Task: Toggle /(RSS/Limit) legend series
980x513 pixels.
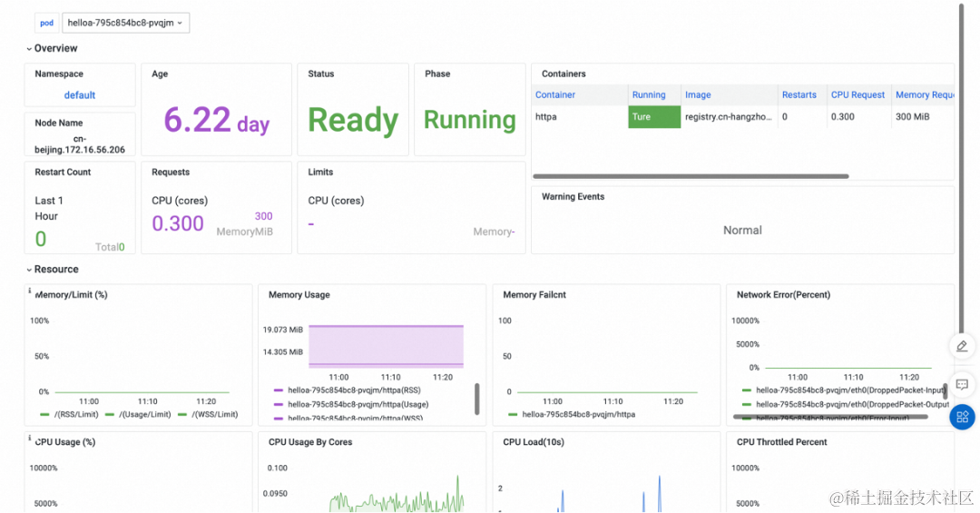Action: [x=69, y=415]
